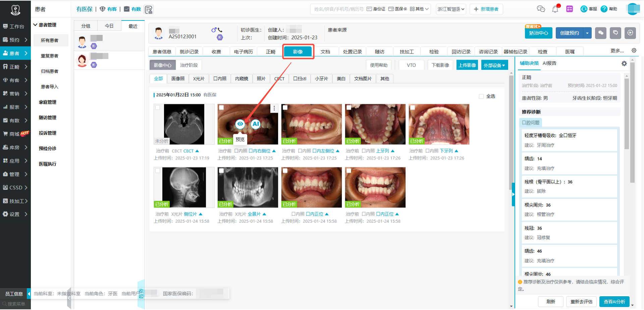Viewport: 644px width, 310px height.
Task: Run AI analysis using the AI icon on the intraoral photo
Action: [256, 124]
